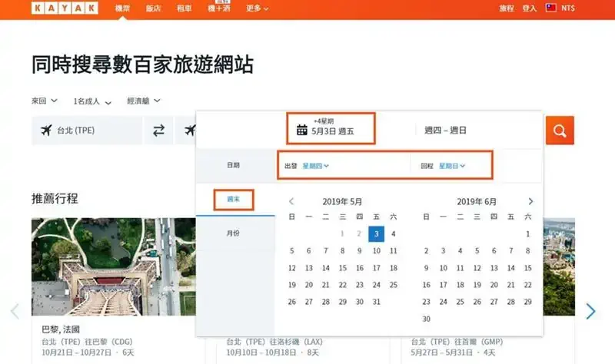Click the 登入 login link

tap(529, 8)
